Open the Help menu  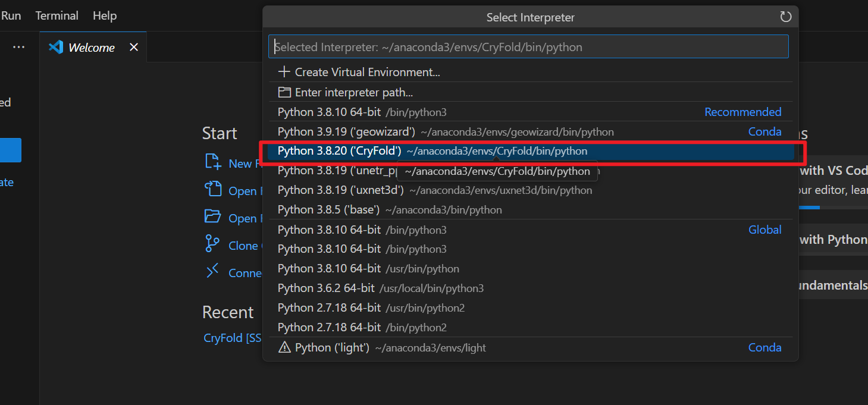click(x=105, y=15)
